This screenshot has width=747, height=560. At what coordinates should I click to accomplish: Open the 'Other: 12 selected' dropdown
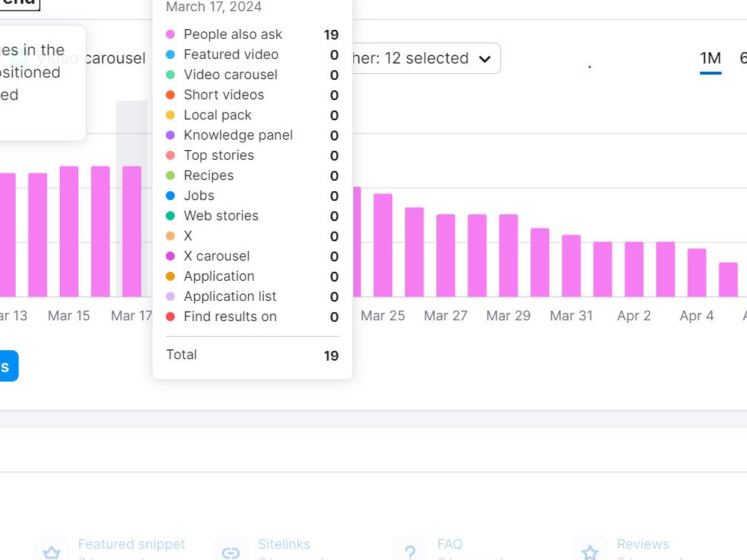click(x=426, y=58)
